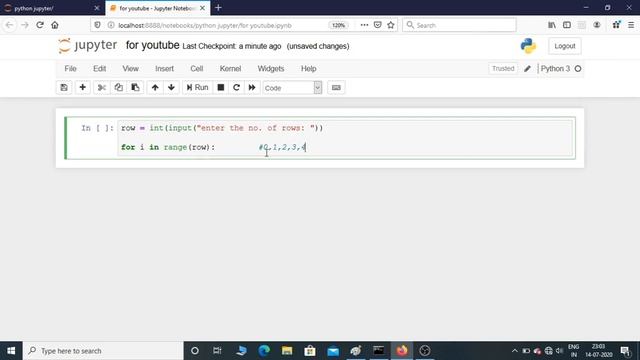
Task: Click the 'Last Checkpoint: a minute ago' text
Action: (x=231, y=46)
